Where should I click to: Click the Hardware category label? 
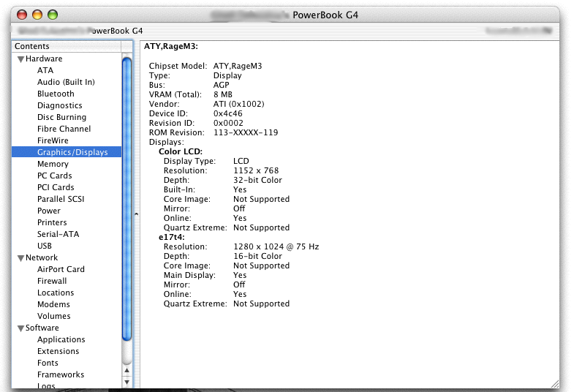pyautogui.click(x=44, y=59)
